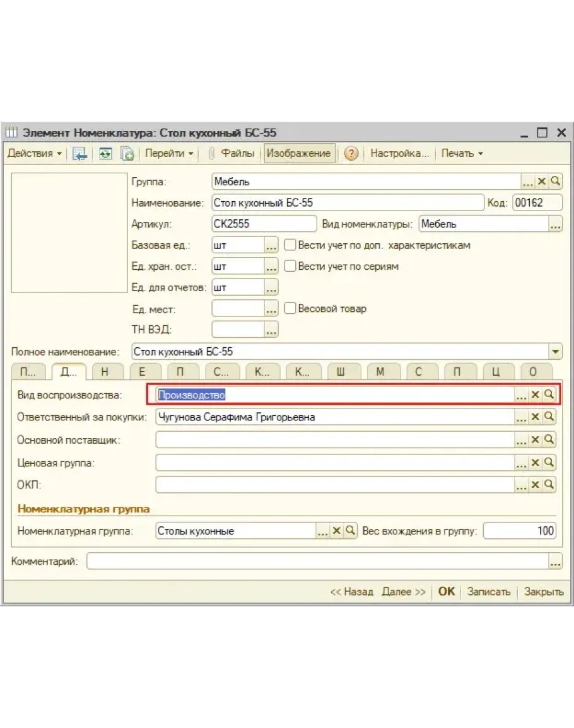Click the paperclip Файлы toolbar button

coord(231,153)
